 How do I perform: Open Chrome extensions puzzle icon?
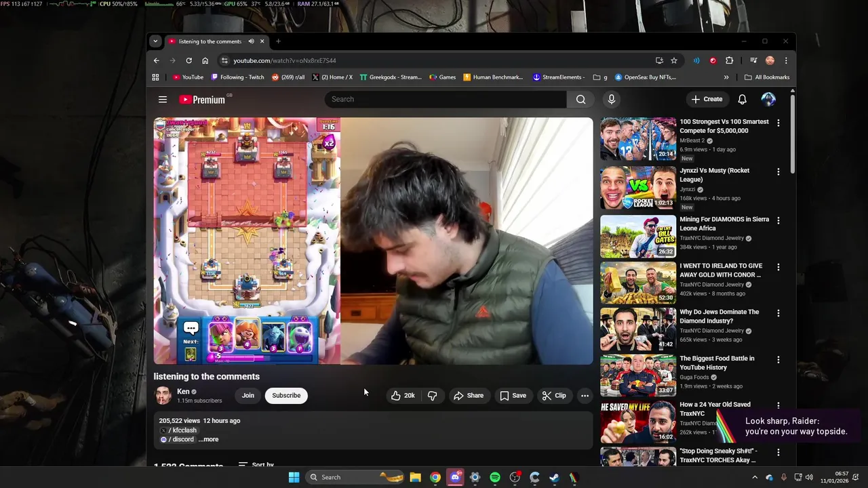click(729, 60)
